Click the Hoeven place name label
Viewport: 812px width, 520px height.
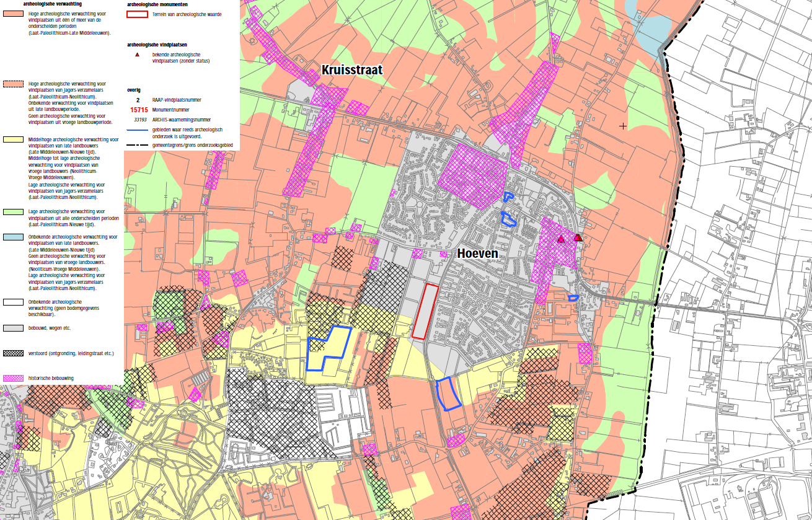coord(479,253)
